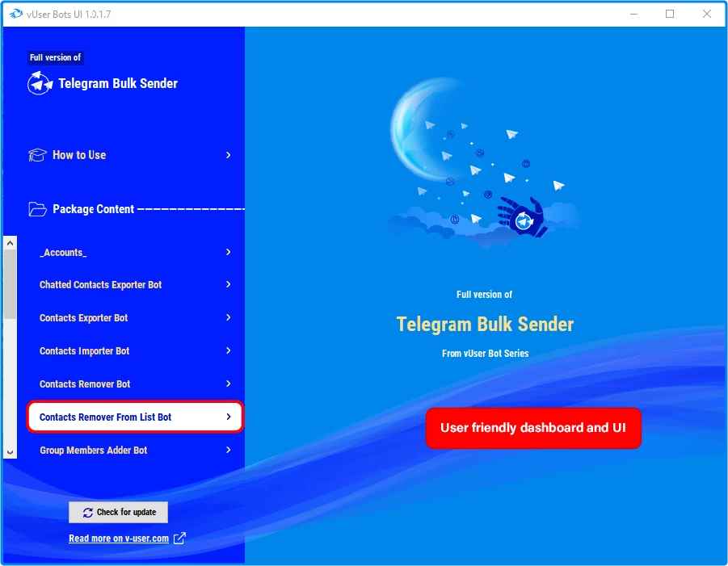Open Chatted Contacts Exporter Bot
Viewport: 728px width, 566px height.
click(x=135, y=285)
